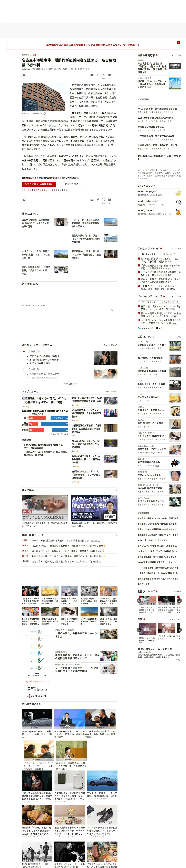The height and width of the screenshot is (868, 186).
Task: Open ニュースの要点へ link
Action: pyautogui.click(x=111, y=345)
